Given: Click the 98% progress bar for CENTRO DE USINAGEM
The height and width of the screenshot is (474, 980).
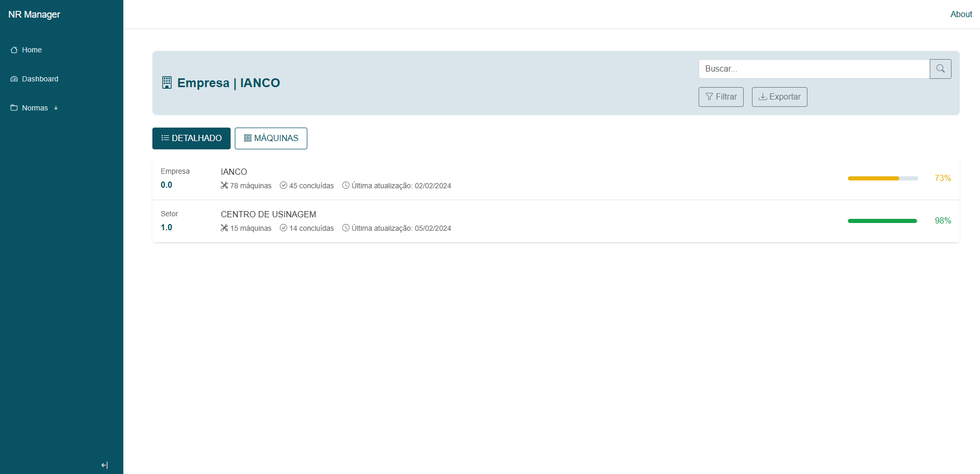Looking at the screenshot, I should 883,221.
